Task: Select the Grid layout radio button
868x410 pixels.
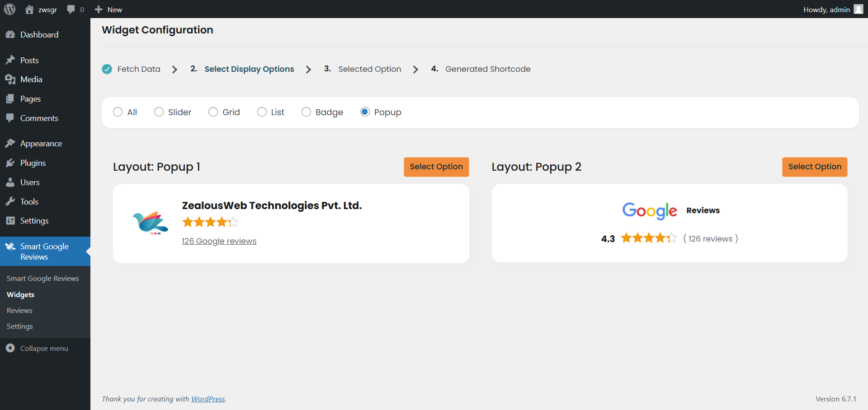Action: point(213,112)
